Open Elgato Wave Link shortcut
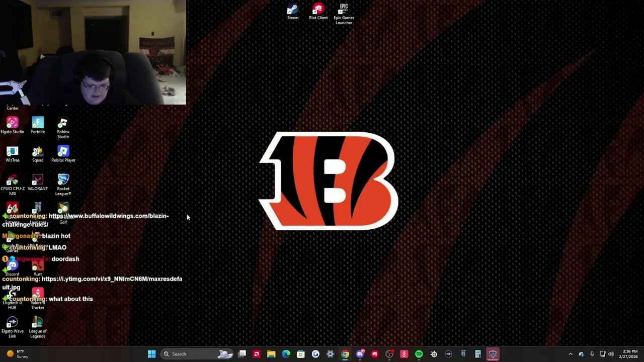This screenshot has height=362, width=644. pyautogui.click(x=12, y=327)
